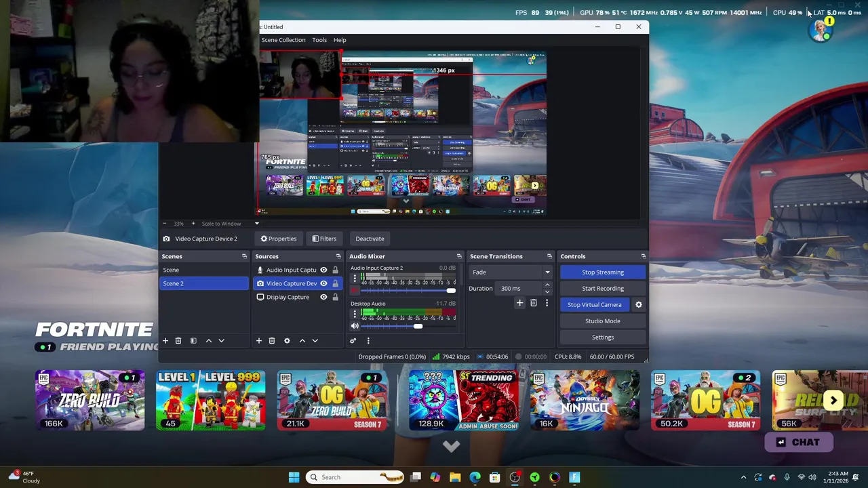Add a scene transition with plus icon

(519, 303)
